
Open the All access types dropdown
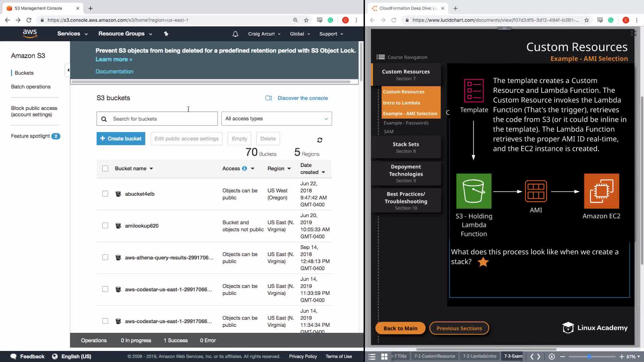276,119
